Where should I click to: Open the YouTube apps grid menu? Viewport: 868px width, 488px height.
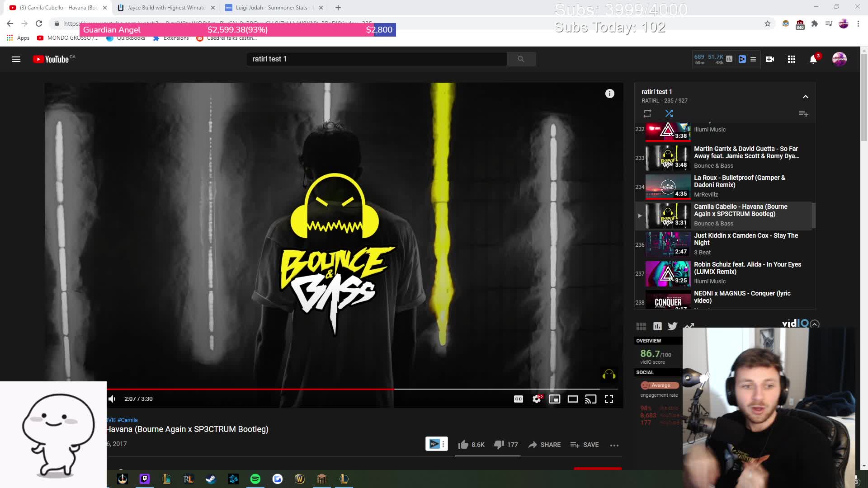point(792,59)
